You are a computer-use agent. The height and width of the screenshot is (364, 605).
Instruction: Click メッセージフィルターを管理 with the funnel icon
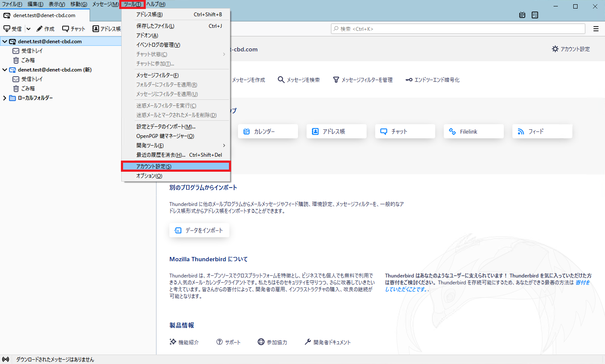pos(363,80)
